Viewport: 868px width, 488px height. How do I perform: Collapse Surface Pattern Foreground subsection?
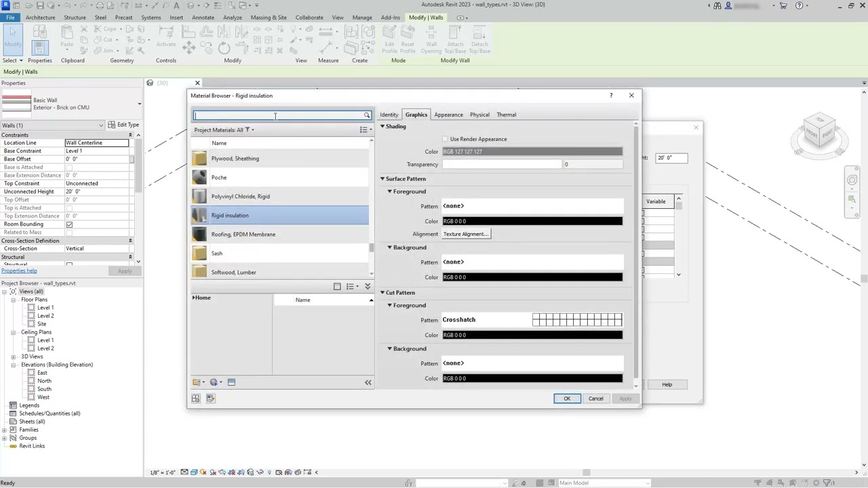(390, 192)
